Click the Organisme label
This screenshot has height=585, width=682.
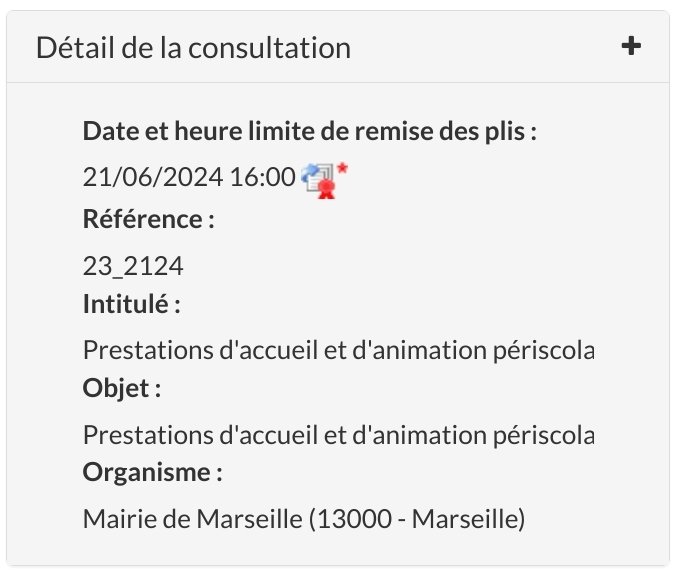click(x=153, y=472)
